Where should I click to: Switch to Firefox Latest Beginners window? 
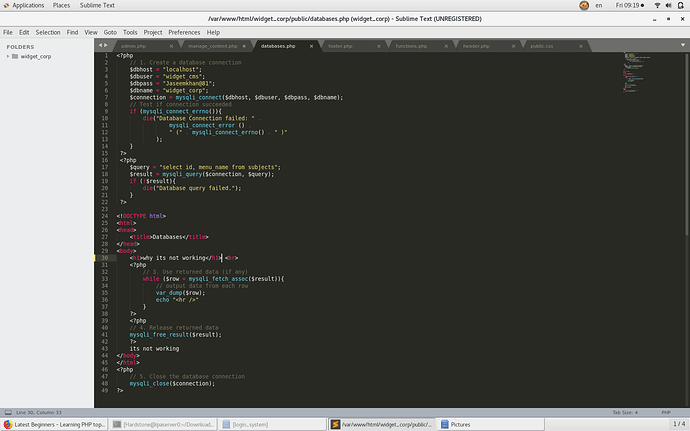coord(54,424)
